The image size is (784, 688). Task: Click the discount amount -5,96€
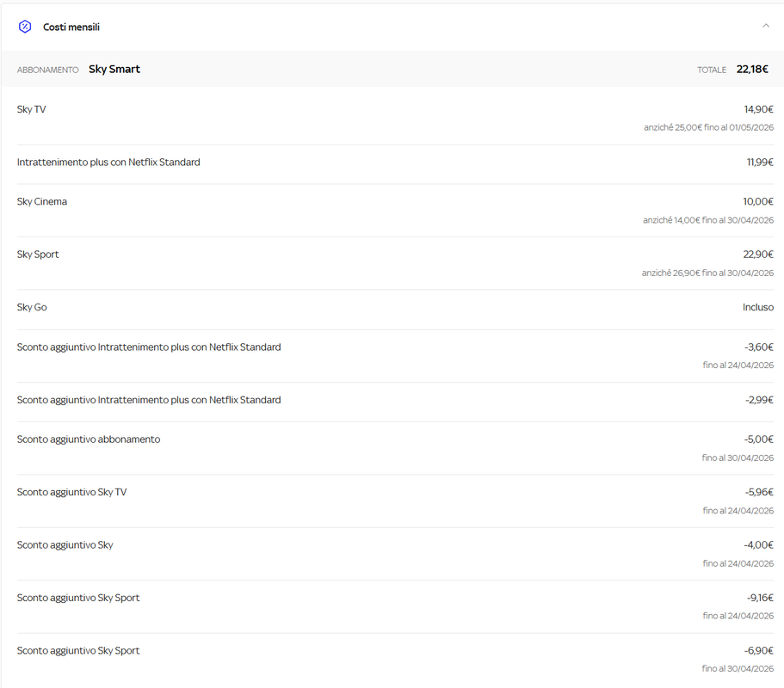point(759,492)
